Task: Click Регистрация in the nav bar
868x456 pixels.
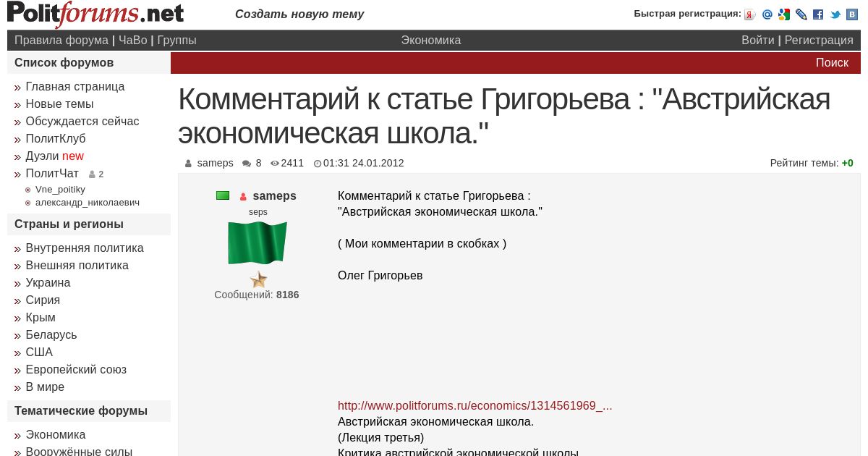Action: point(819,41)
